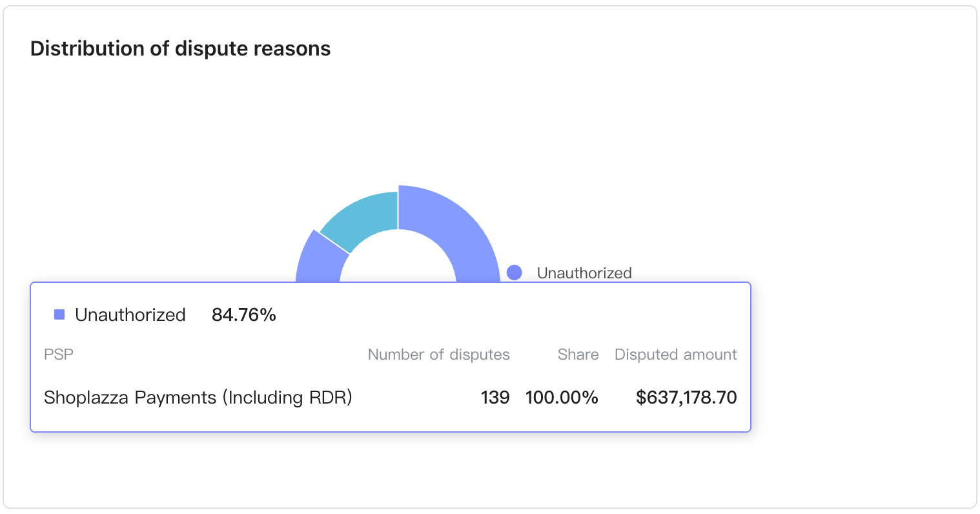Viewport: 980px width, 514px height.
Task: Click the white center hole of the donut chart
Action: pos(398,265)
